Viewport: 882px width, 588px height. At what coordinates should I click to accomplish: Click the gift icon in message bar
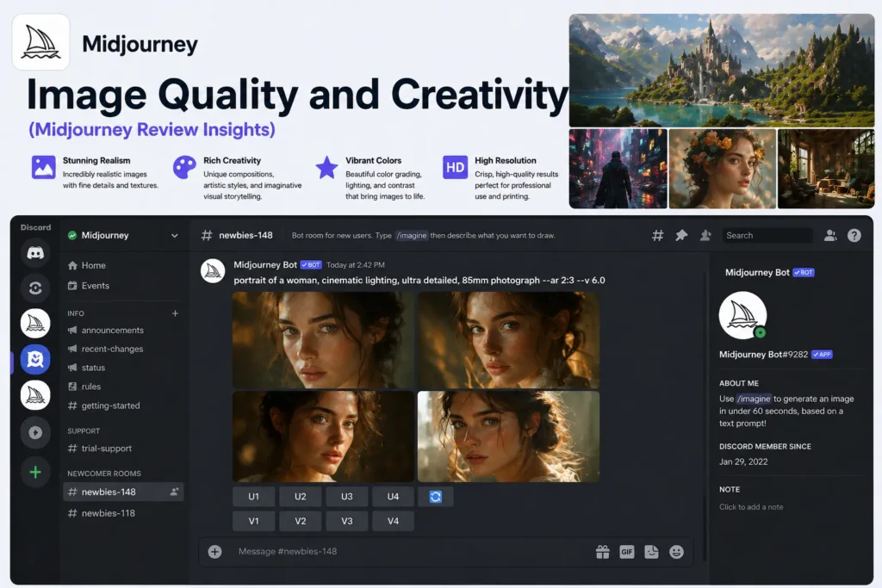pos(602,552)
